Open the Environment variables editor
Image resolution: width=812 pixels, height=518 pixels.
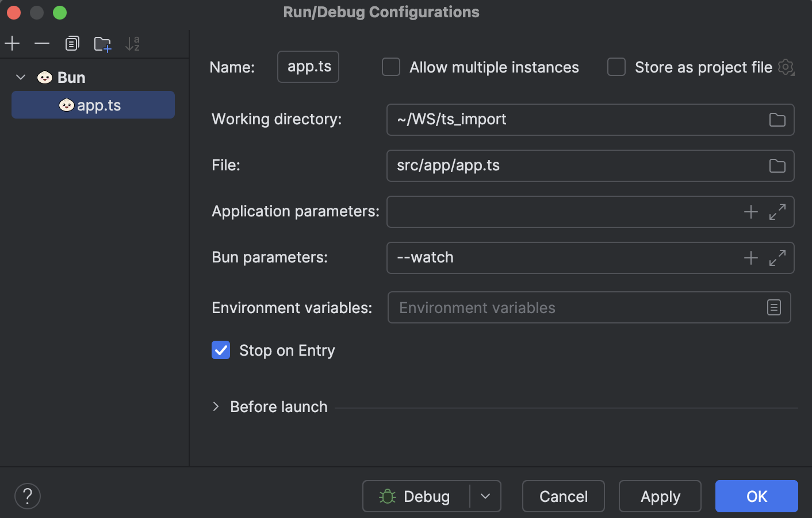tap(774, 307)
